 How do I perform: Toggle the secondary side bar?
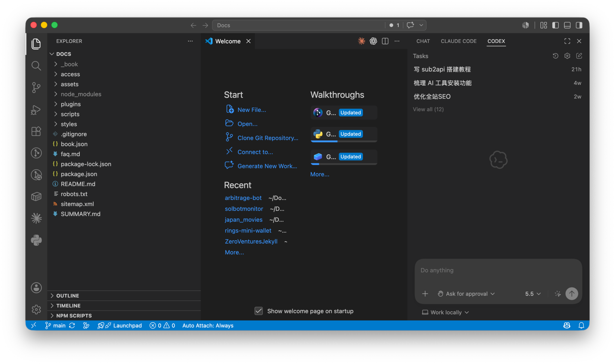(x=579, y=25)
